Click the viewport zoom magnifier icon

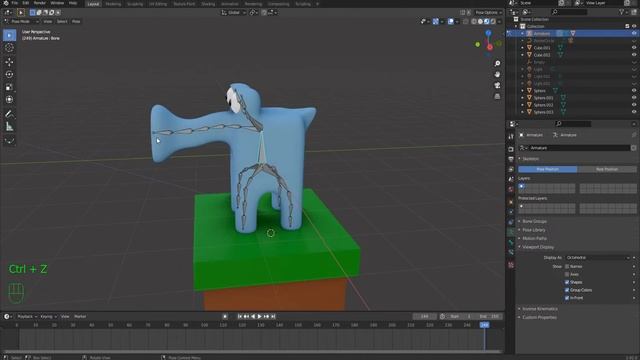(497, 64)
